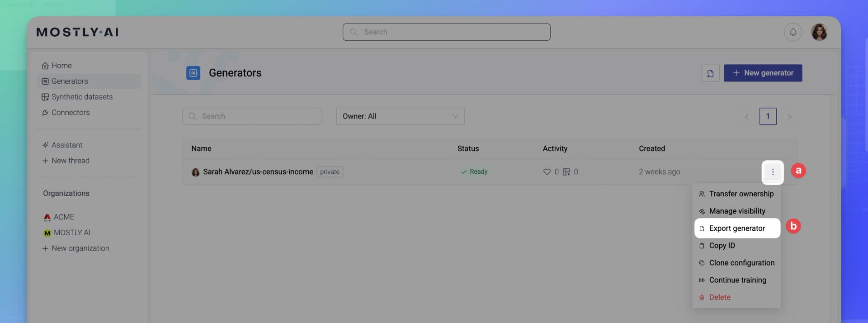Screen dimensions: 868x323
Task: Open Generators in sidebar
Action: pos(89,81)
